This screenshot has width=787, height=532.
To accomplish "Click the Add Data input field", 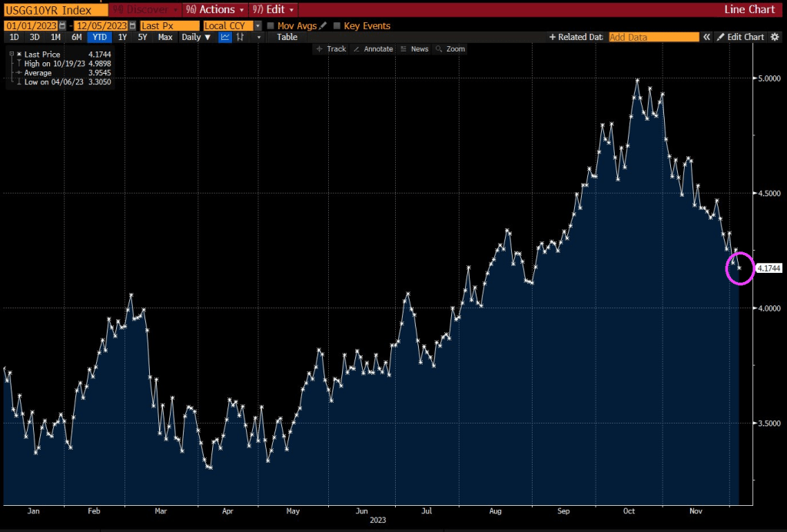I will pyautogui.click(x=653, y=37).
